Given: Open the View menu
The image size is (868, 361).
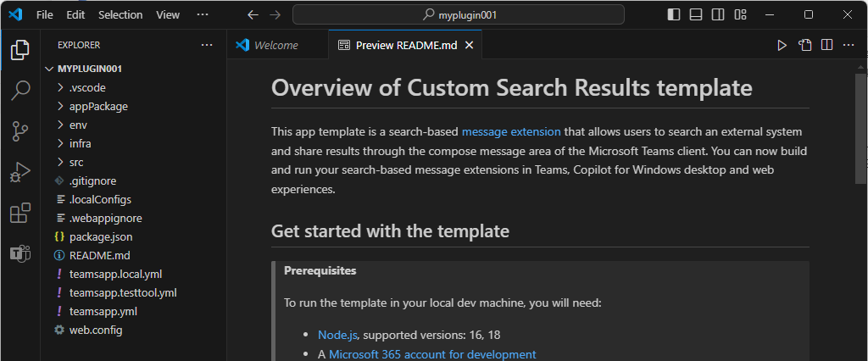Looking at the screenshot, I should (x=168, y=15).
